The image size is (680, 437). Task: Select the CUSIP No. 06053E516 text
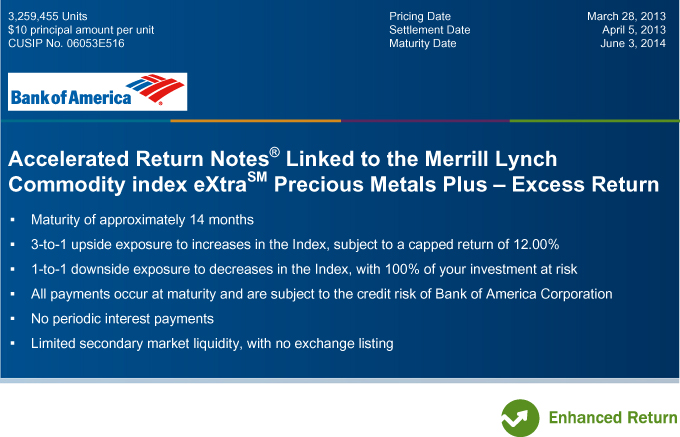(x=66, y=43)
